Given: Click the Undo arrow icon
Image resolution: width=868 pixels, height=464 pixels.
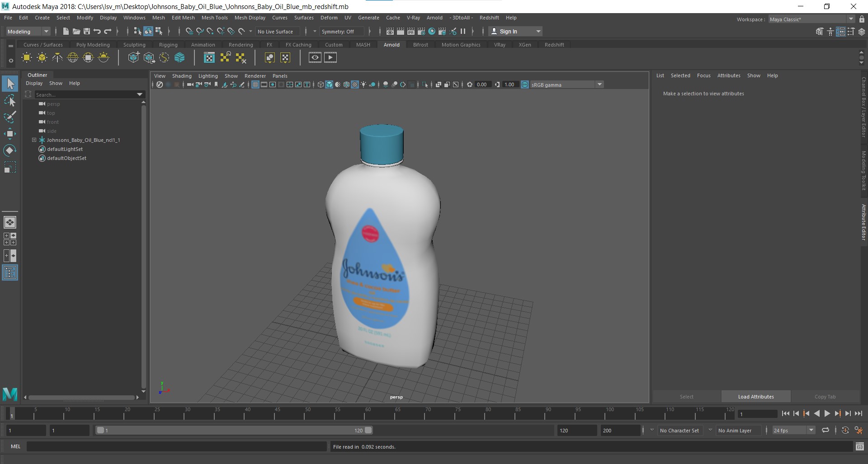Looking at the screenshot, I should click(97, 31).
